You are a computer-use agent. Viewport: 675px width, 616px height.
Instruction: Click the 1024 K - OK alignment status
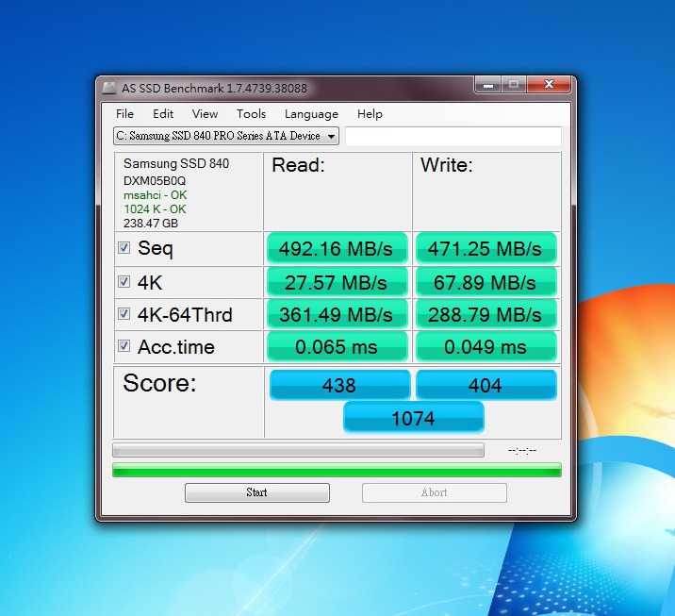(155, 208)
